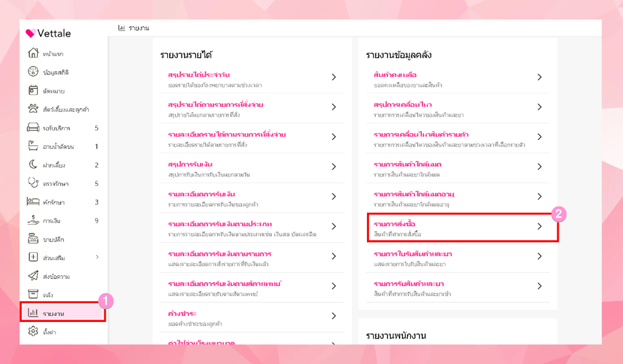Expand the ค้างชำระ outstanding payments chevron
The width and height of the screenshot is (623, 364).
point(334,316)
